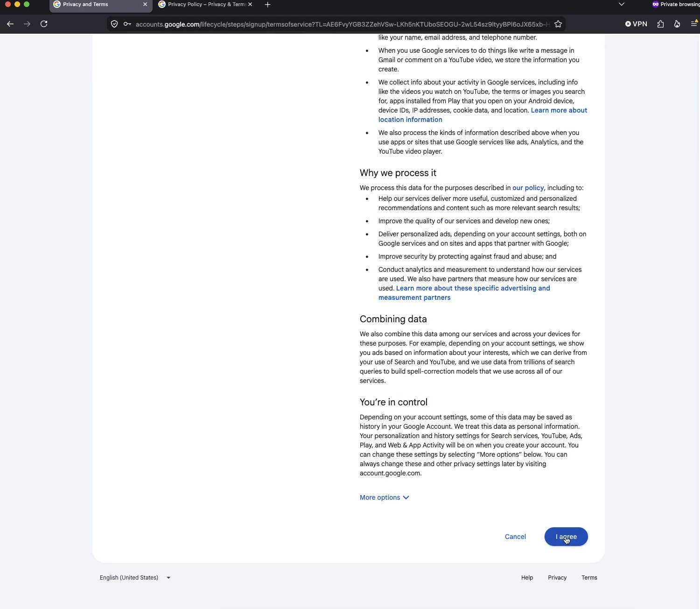Click the I agree button
Image resolution: width=700 pixels, height=609 pixels.
(x=566, y=537)
